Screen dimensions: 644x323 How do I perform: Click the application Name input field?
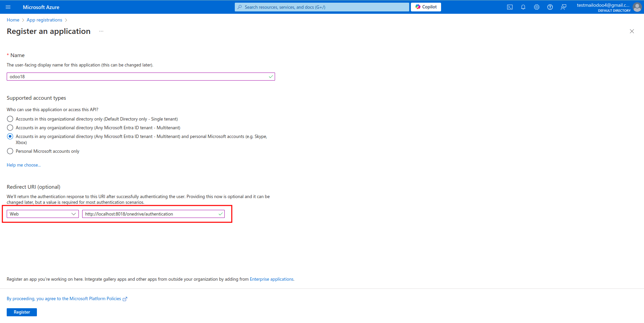point(138,77)
